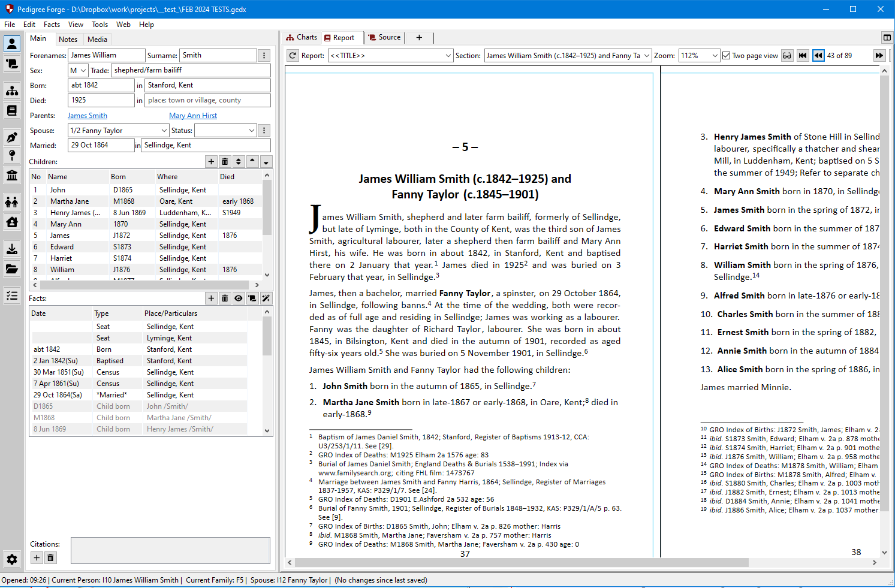
Task: Open the Facts menu
Action: pos(52,25)
